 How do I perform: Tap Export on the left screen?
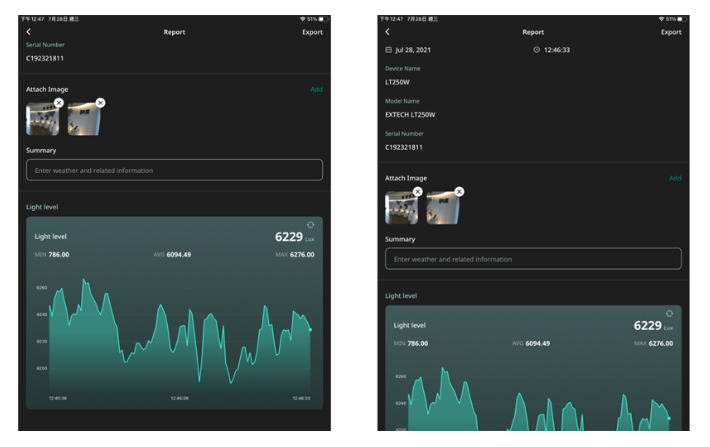coord(312,32)
